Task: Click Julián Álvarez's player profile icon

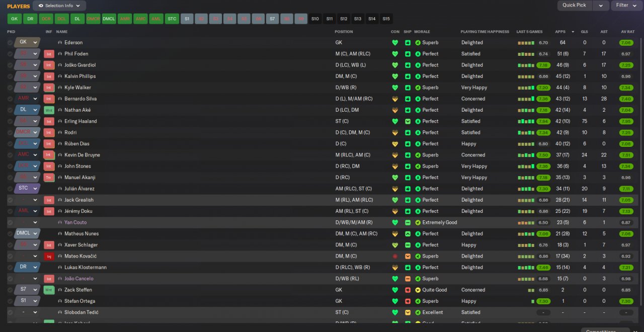Action: 60,189
